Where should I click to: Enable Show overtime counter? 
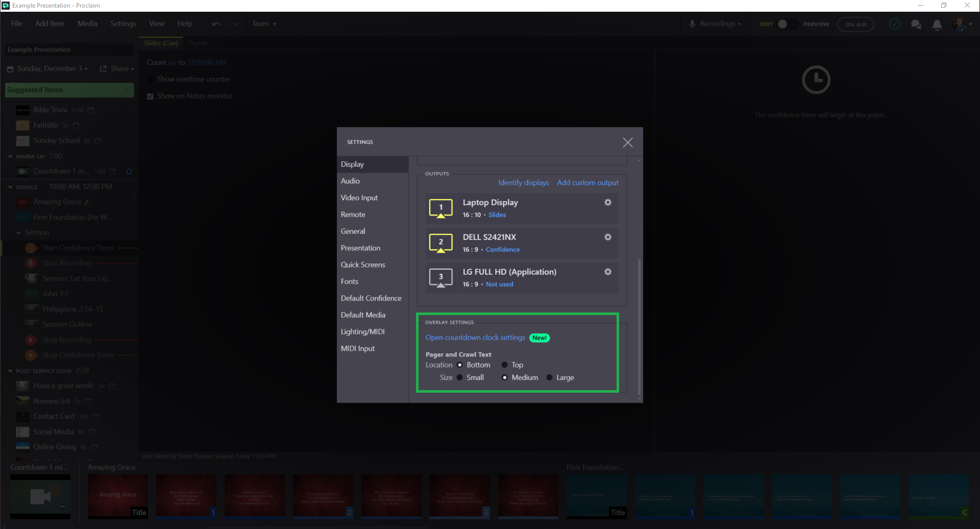coord(150,79)
